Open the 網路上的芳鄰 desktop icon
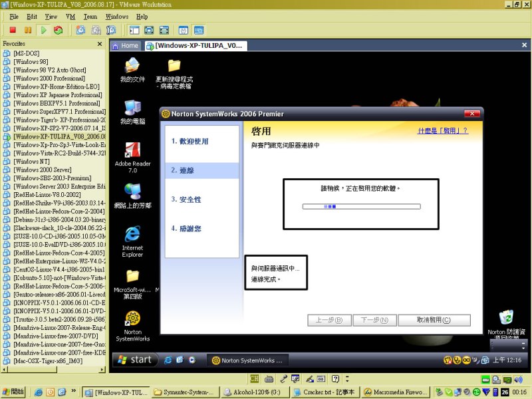 click(x=132, y=196)
